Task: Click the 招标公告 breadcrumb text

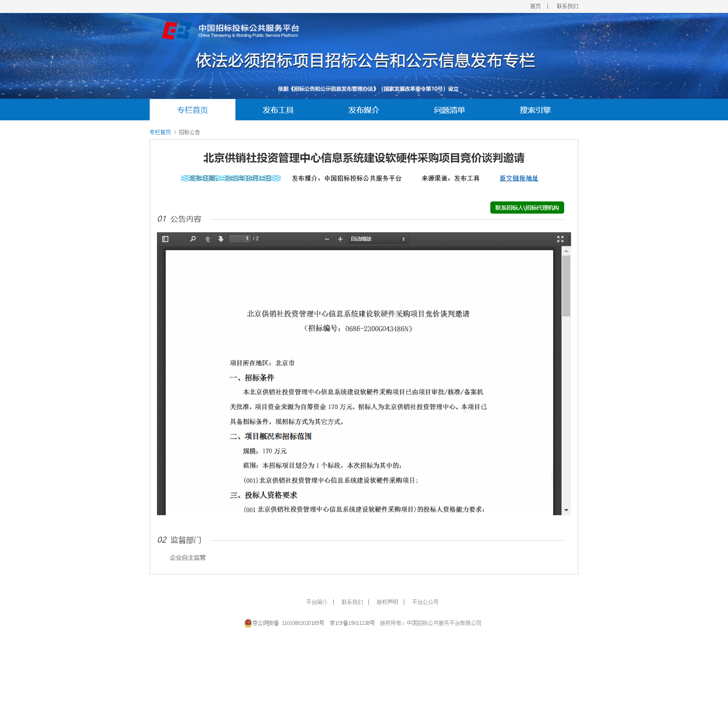Action: coord(189,132)
